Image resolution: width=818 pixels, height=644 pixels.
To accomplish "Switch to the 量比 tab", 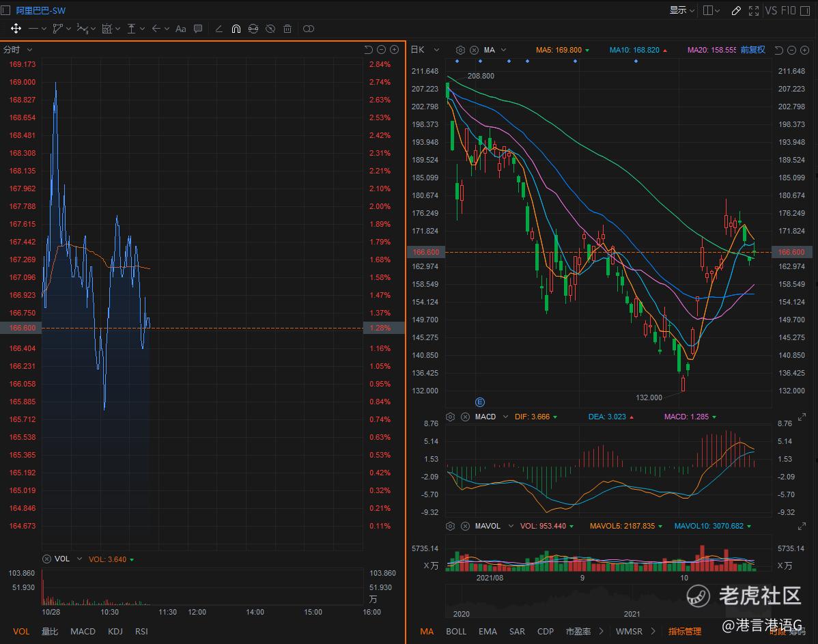I will (50, 632).
